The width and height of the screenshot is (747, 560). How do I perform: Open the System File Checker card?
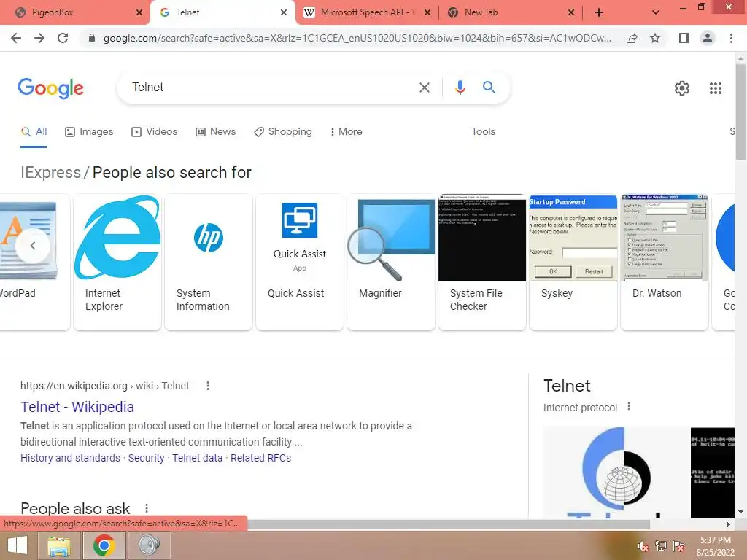coord(482,262)
